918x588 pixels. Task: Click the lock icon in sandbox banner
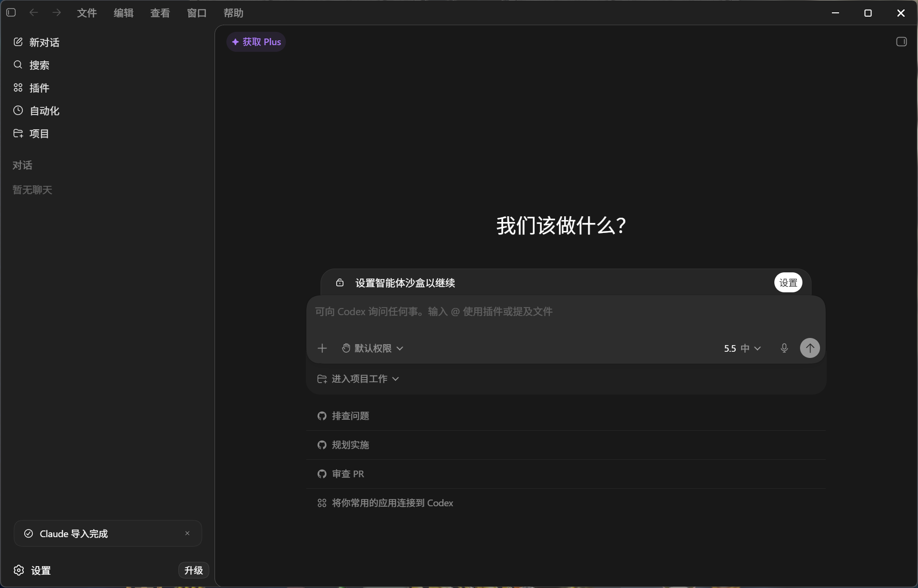coord(340,283)
